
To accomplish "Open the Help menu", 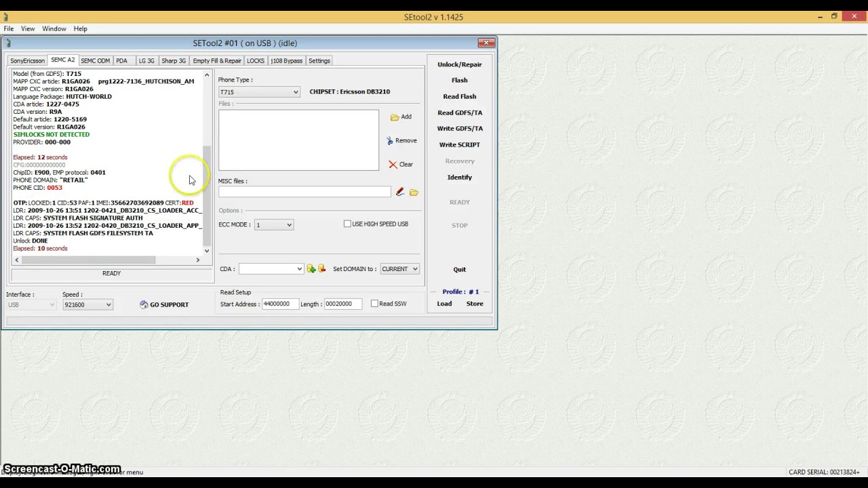I will 81,28.
